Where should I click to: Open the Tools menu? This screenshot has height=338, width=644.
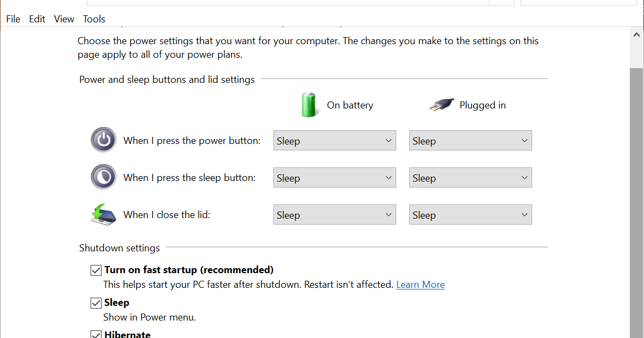point(94,19)
